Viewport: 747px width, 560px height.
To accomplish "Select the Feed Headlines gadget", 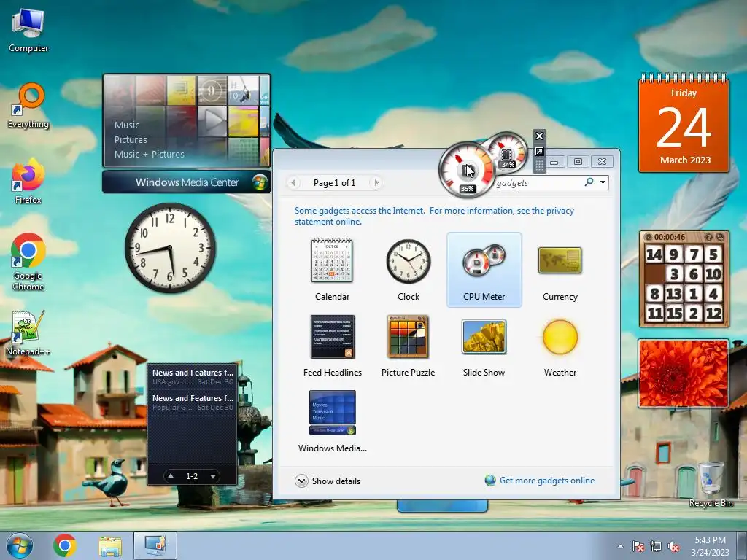I will pyautogui.click(x=332, y=346).
